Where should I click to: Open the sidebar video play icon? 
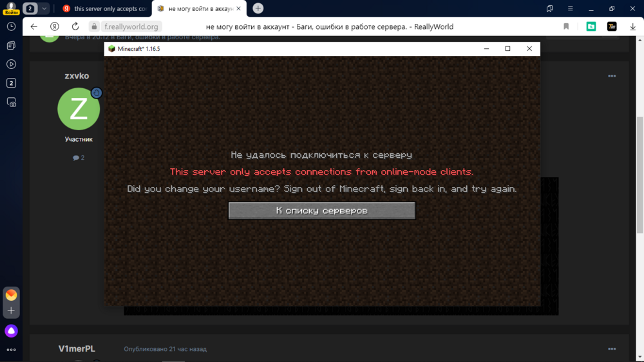(x=11, y=64)
